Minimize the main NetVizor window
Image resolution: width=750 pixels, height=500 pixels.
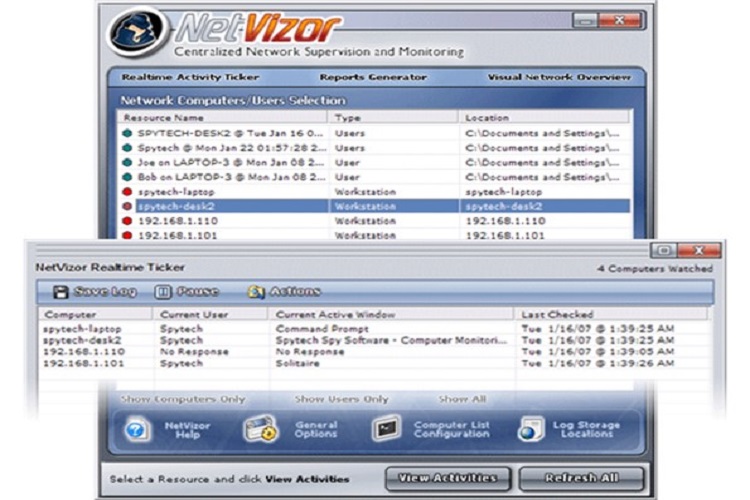[x=585, y=20]
